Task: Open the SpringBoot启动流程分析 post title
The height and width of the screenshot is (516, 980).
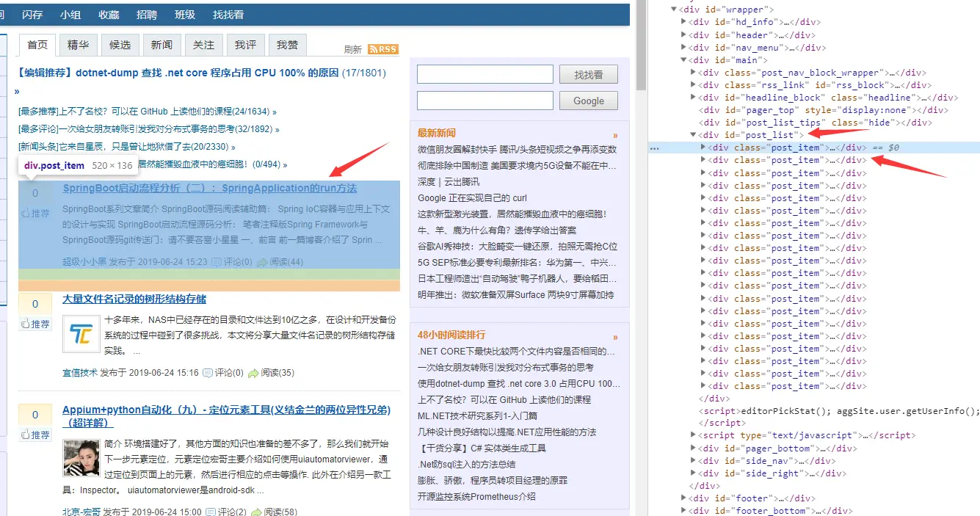Action: pyautogui.click(x=210, y=188)
